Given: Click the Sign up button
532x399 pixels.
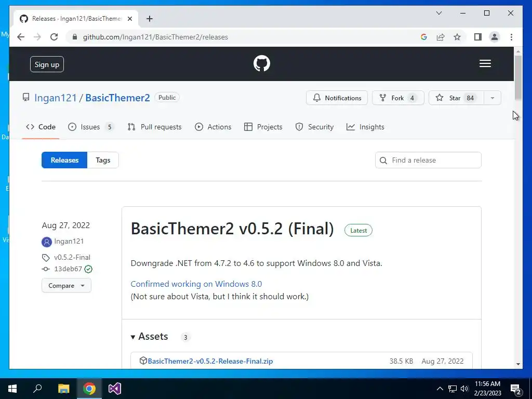Looking at the screenshot, I should click(47, 64).
